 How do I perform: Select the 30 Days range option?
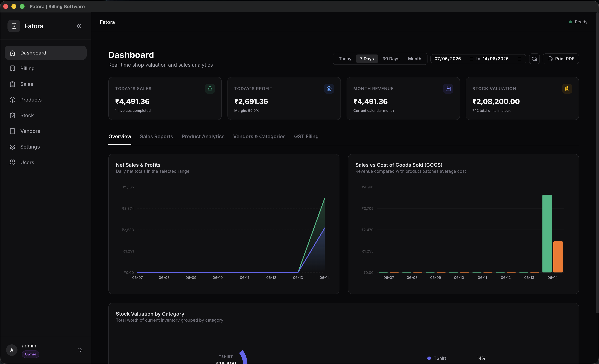(x=391, y=59)
